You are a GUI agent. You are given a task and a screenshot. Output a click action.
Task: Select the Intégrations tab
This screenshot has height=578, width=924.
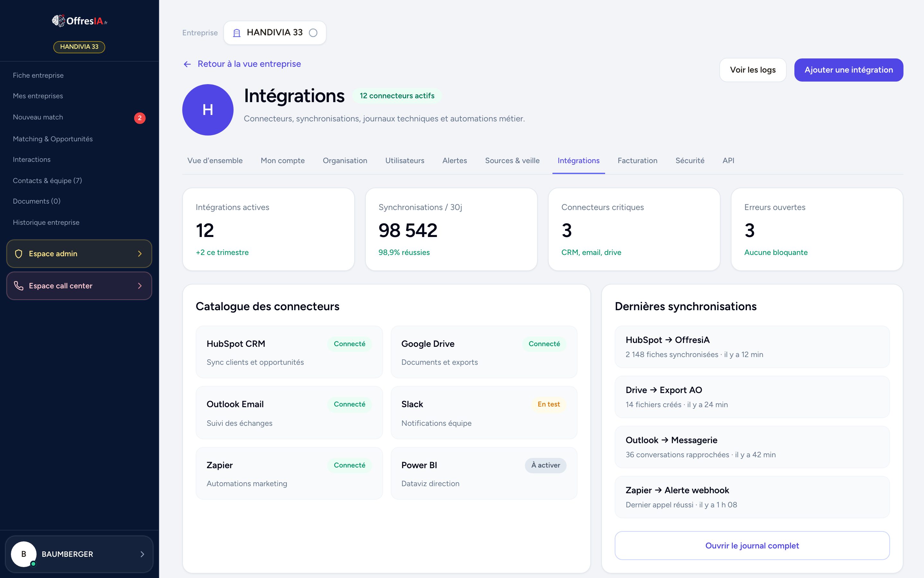(x=578, y=161)
